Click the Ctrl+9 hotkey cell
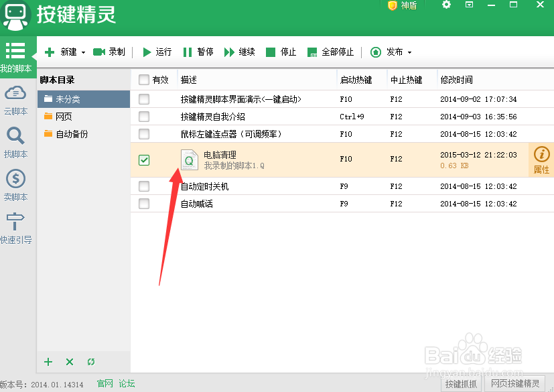 click(x=352, y=117)
